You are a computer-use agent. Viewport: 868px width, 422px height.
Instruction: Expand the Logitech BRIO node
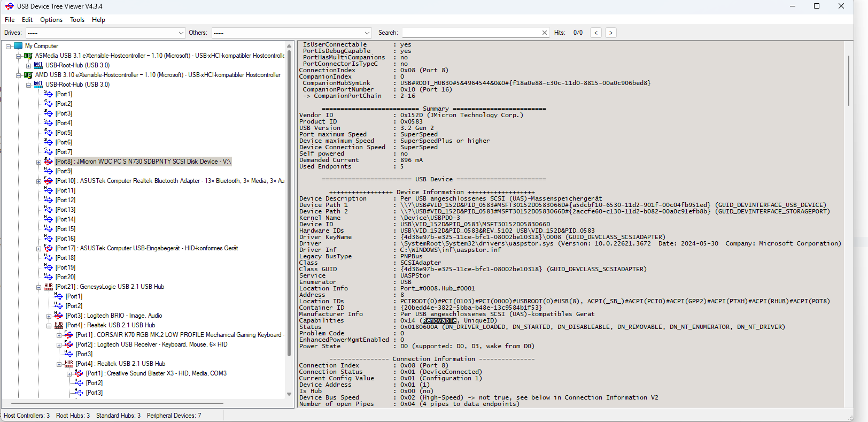tap(49, 316)
